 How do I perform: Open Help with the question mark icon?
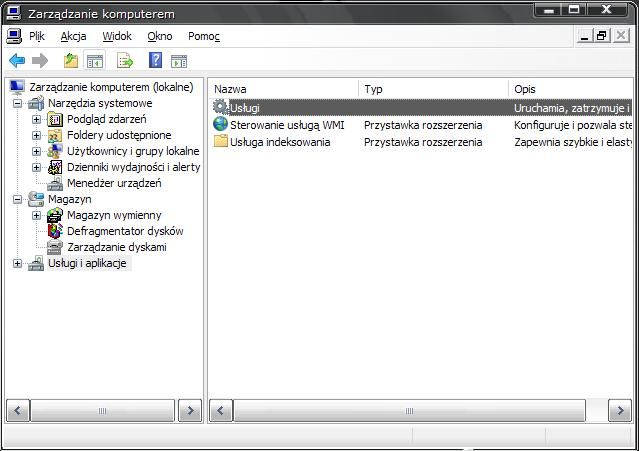point(155,61)
